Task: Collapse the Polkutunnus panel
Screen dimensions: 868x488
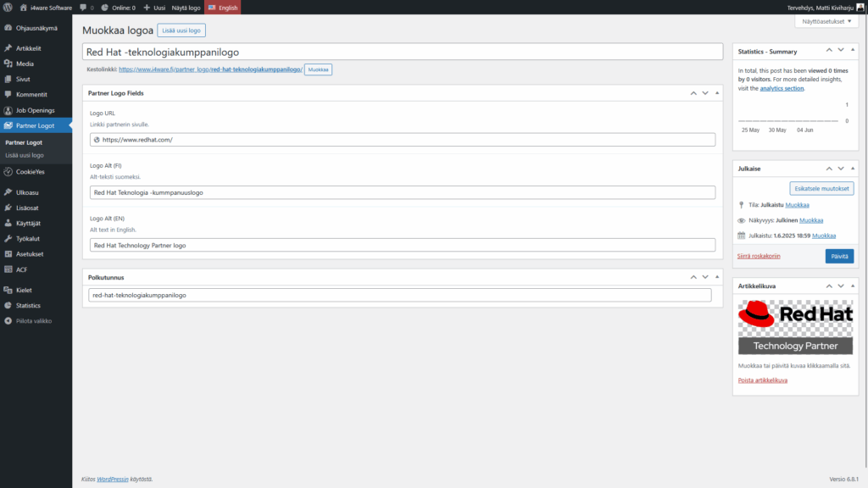Action: tap(717, 277)
